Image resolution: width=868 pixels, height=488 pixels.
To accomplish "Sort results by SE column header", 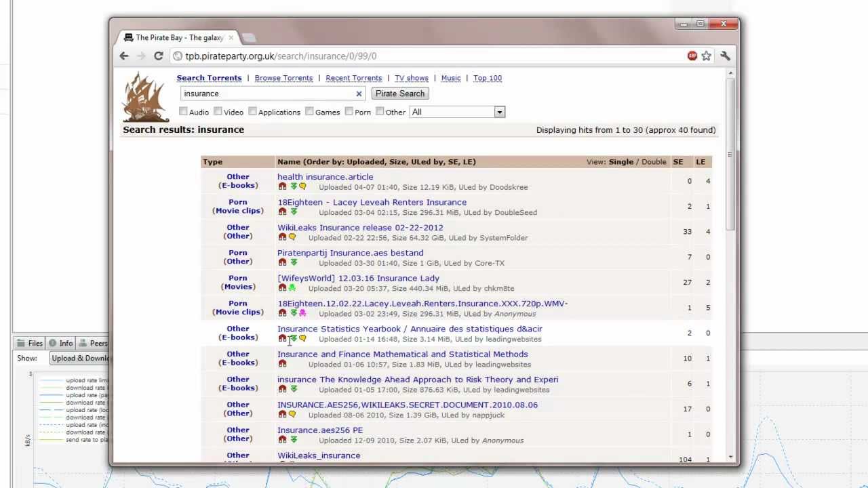I will [x=677, y=162].
